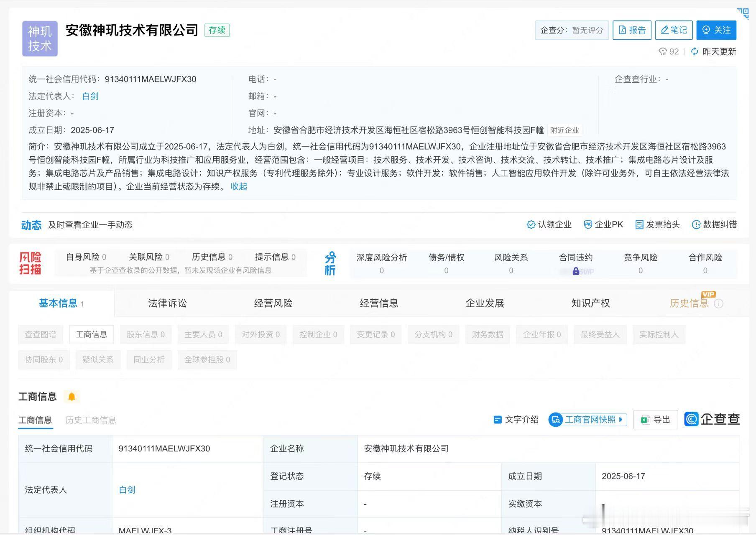
Task: Open 深度风险分析 analysis
Action: pyautogui.click(x=382, y=263)
